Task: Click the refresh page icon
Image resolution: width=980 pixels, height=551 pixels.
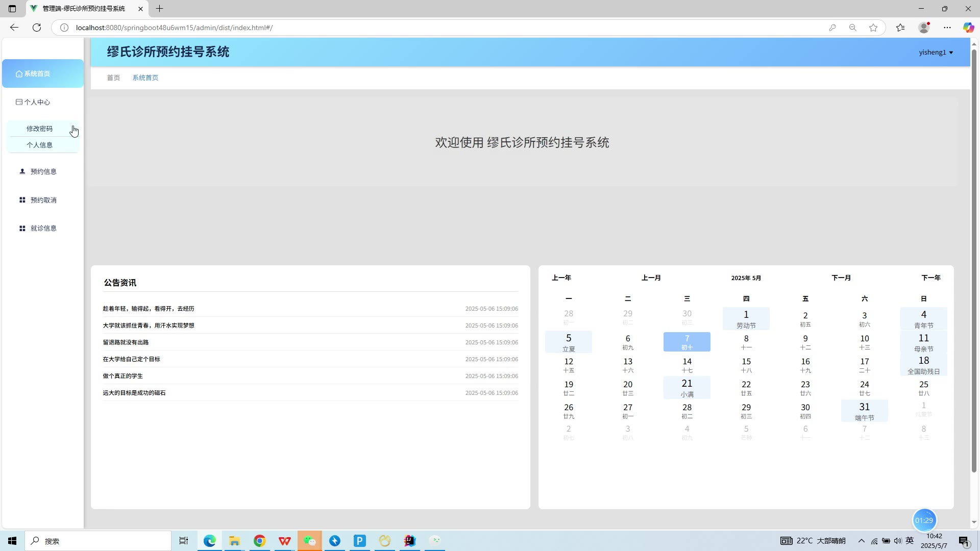Action: coord(37,28)
